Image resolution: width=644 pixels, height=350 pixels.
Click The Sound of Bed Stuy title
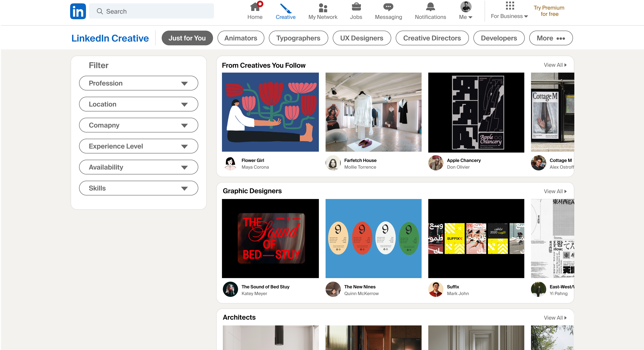265,287
